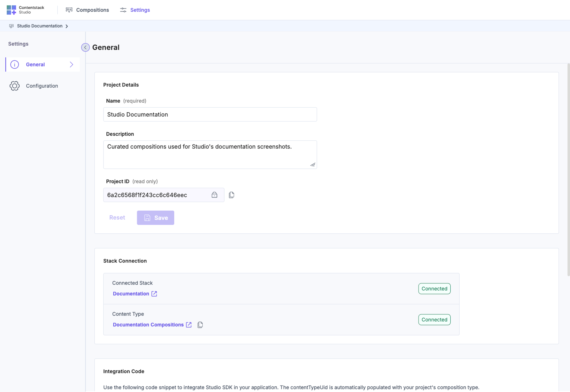Click the General info circle icon
570x392 pixels.
pyautogui.click(x=15, y=65)
